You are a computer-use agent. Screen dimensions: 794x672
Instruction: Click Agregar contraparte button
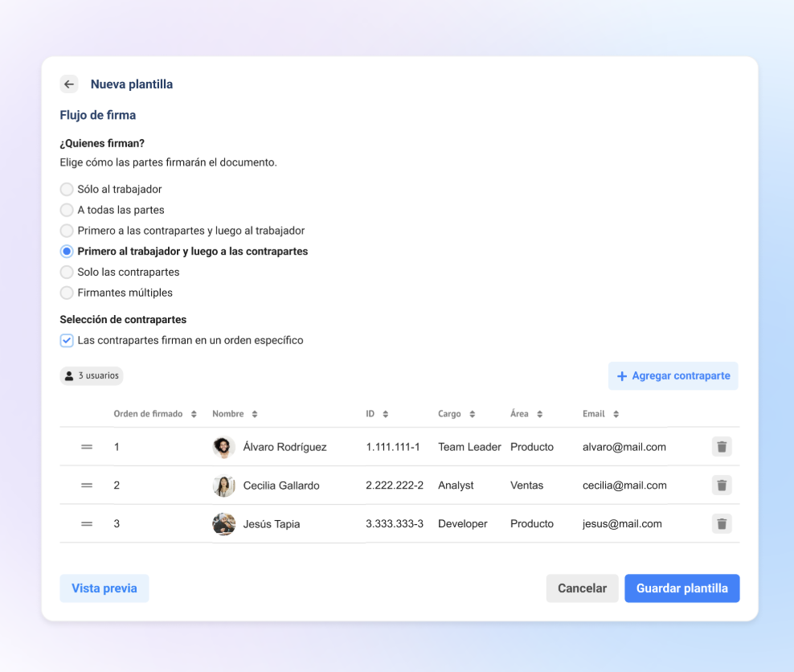tap(673, 376)
